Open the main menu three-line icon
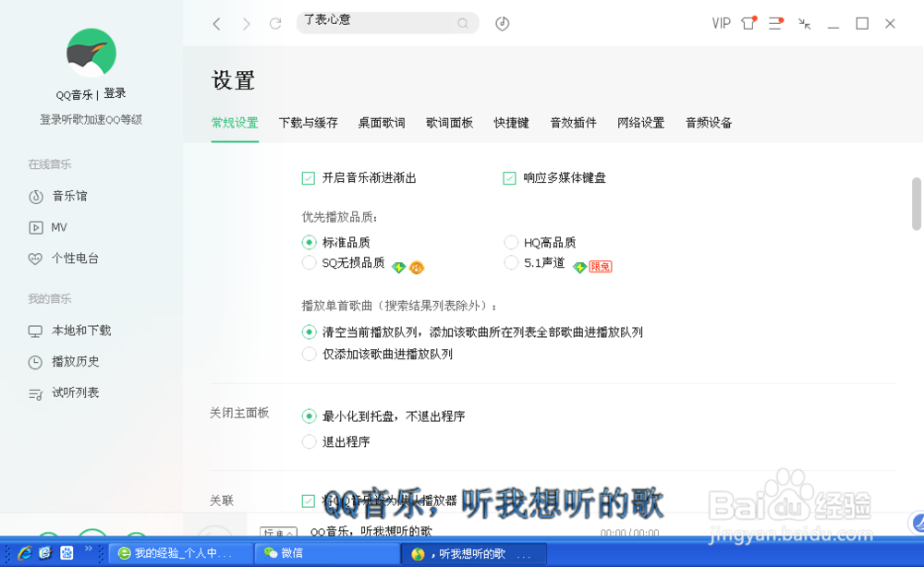 [x=776, y=23]
